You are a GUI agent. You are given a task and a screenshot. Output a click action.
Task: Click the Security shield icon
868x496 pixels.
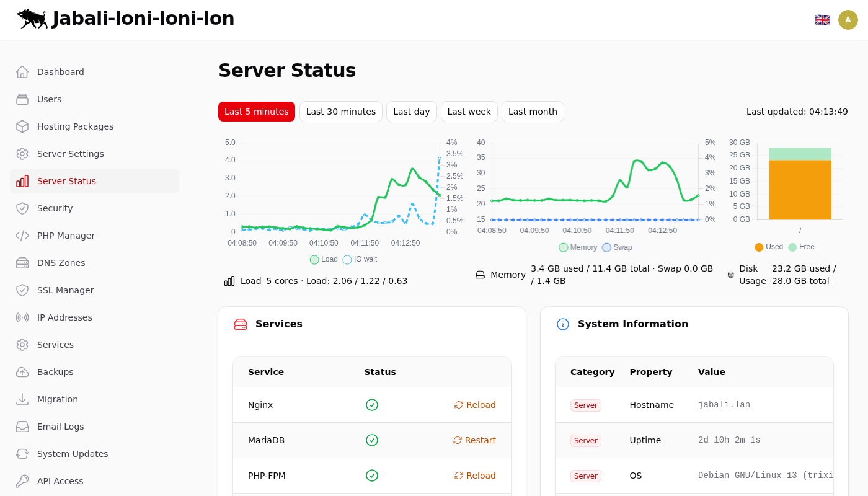coord(22,208)
